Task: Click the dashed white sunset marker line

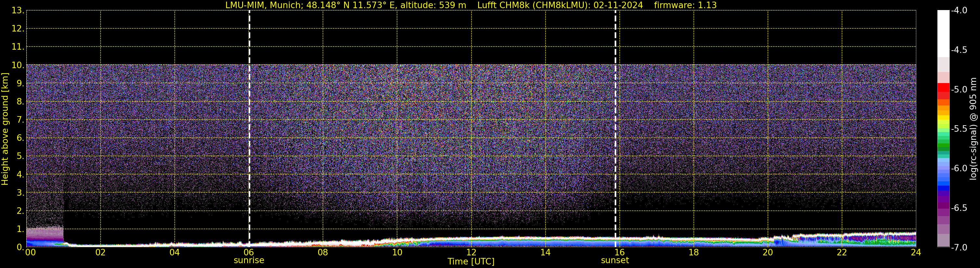Action: pyautogui.click(x=615, y=128)
